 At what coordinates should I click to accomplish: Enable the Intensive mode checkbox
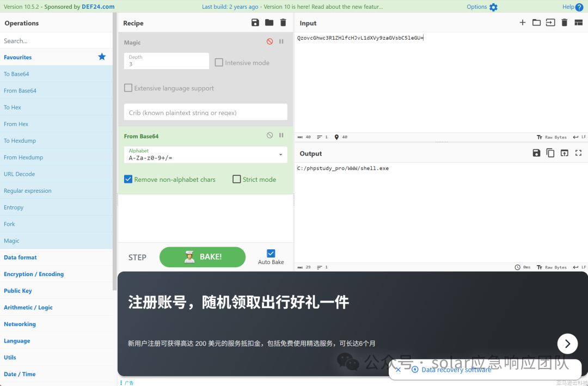(219, 63)
